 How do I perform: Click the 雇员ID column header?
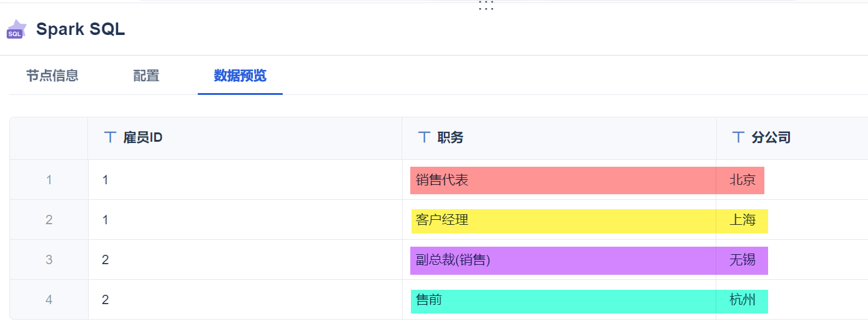(143, 137)
